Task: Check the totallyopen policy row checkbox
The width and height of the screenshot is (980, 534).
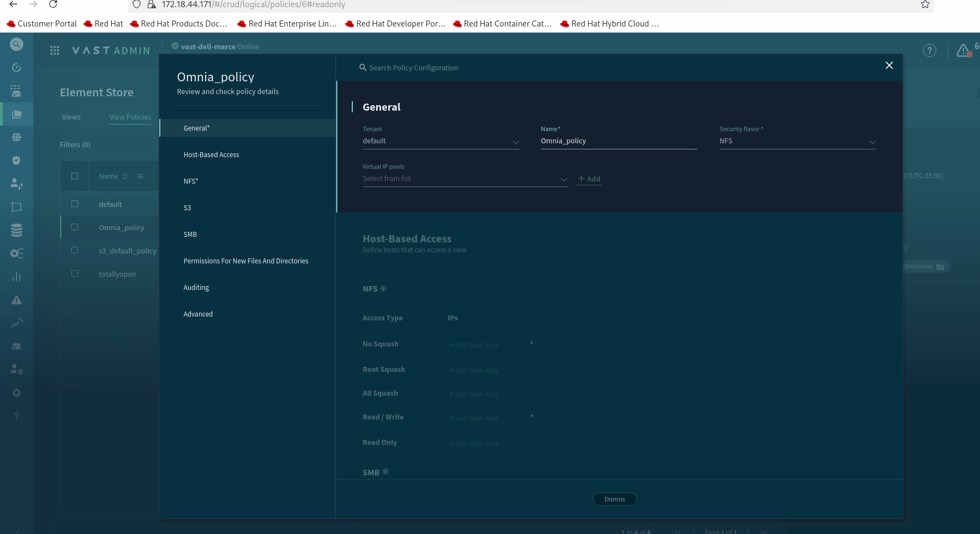Action: pyautogui.click(x=75, y=273)
